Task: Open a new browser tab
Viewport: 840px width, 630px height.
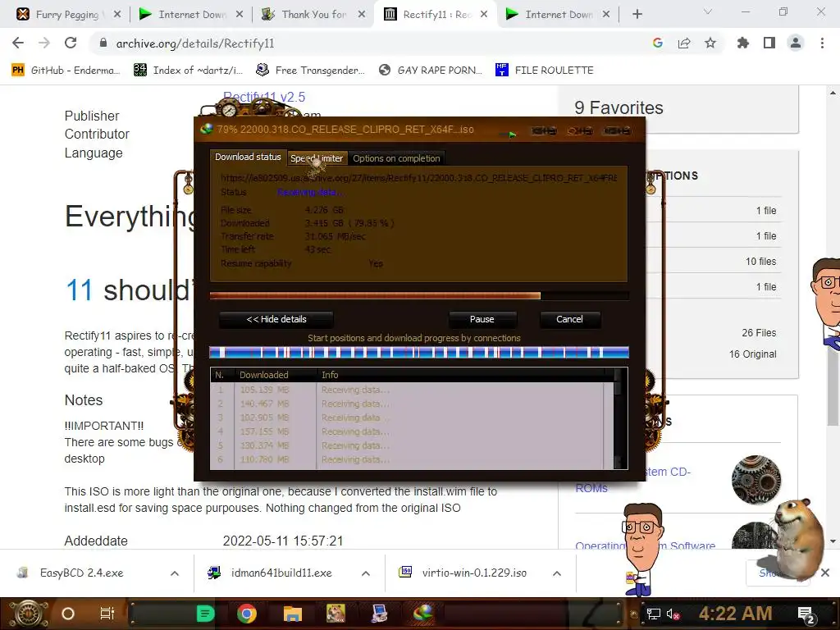Action: click(x=637, y=15)
